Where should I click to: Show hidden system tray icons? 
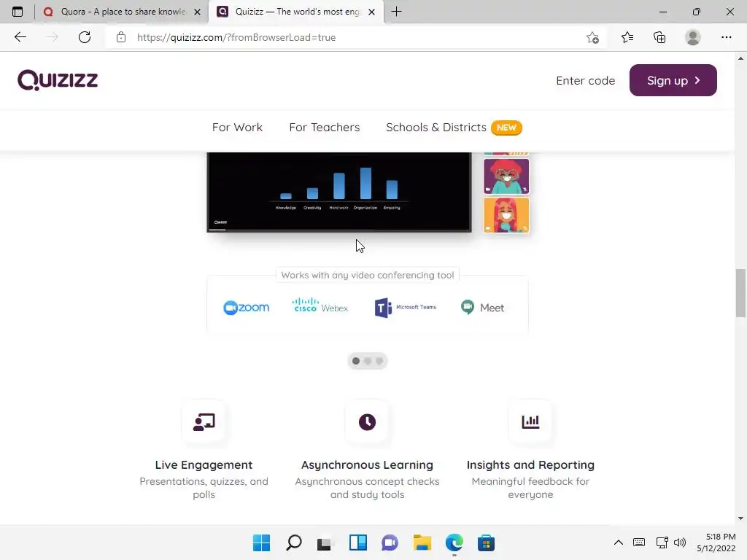[x=619, y=542]
